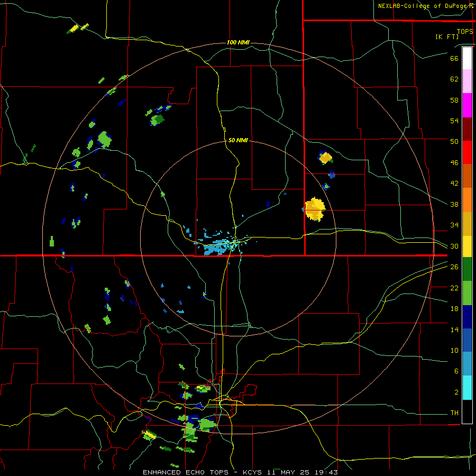Choose the navy blue legend swatch
Viewport: 476px width, 476px height.
(x=467, y=317)
